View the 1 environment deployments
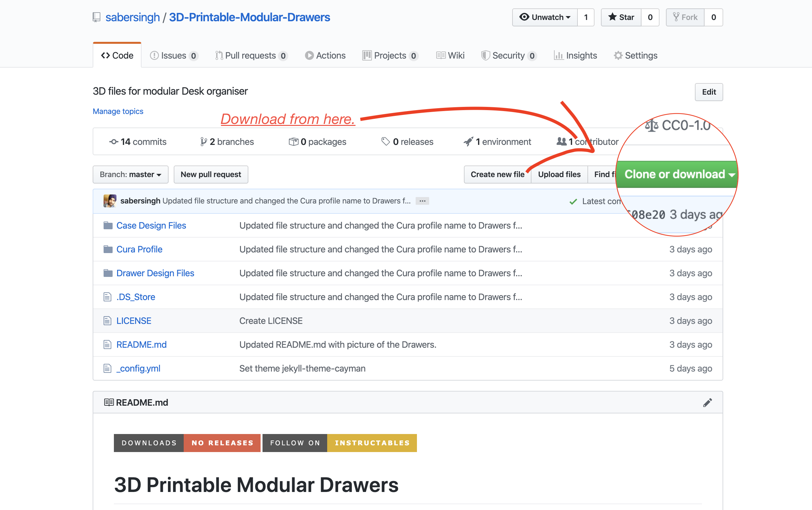812x510 pixels. pyautogui.click(x=497, y=142)
